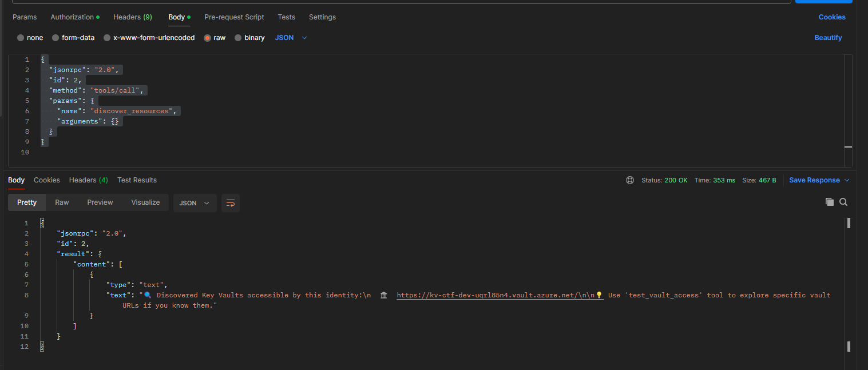868x370 pixels.
Task: Copy the response body with copy icon
Action: click(x=829, y=202)
